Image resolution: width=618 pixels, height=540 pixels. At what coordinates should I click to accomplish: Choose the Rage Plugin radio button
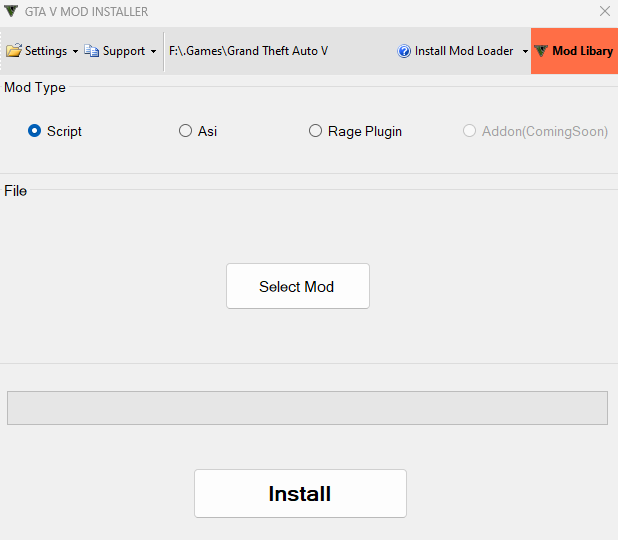click(315, 130)
